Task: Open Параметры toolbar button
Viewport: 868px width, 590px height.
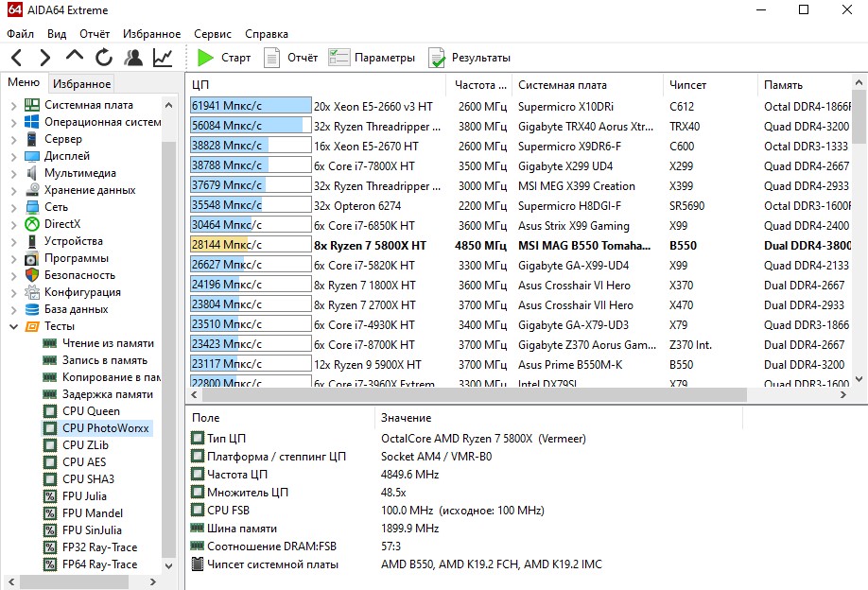Action: click(x=372, y=58)
